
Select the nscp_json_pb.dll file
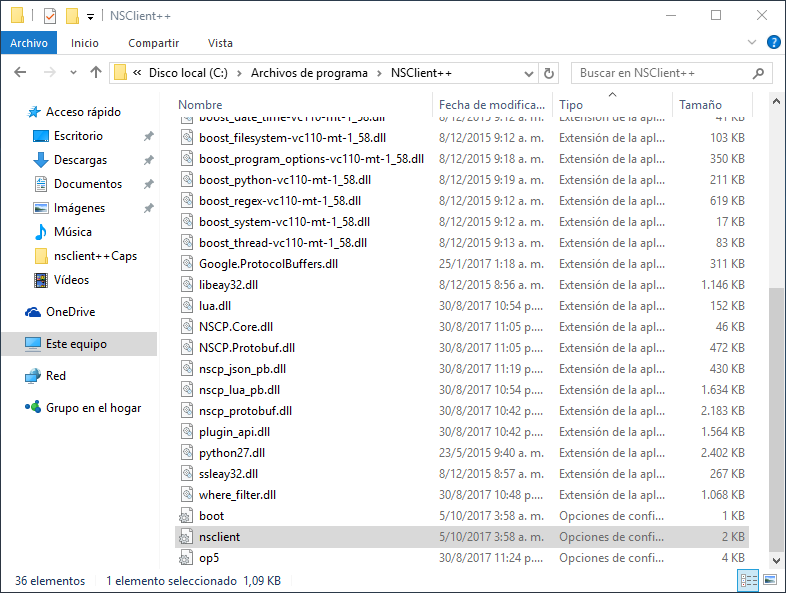242,369
